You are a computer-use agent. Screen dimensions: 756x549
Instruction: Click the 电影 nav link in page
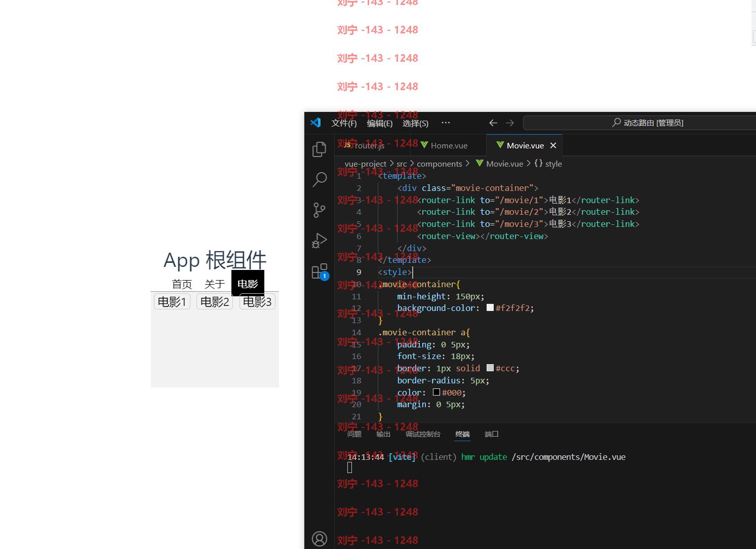pyautogui.click(x=248, y=284)
